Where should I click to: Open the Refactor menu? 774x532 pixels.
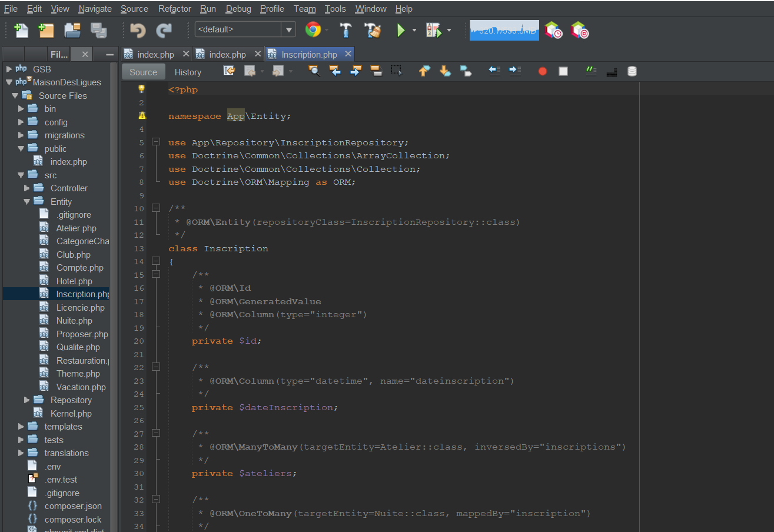pos(175,9)
